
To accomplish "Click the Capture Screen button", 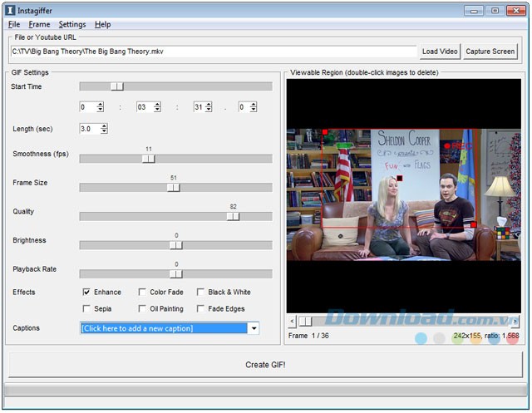I will tap(490, 52).
